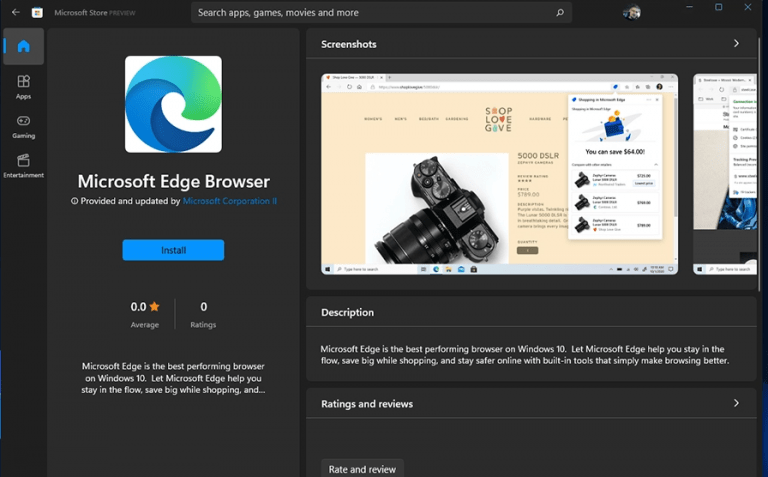Expand the Screenshots section chevron

point(736,44)
